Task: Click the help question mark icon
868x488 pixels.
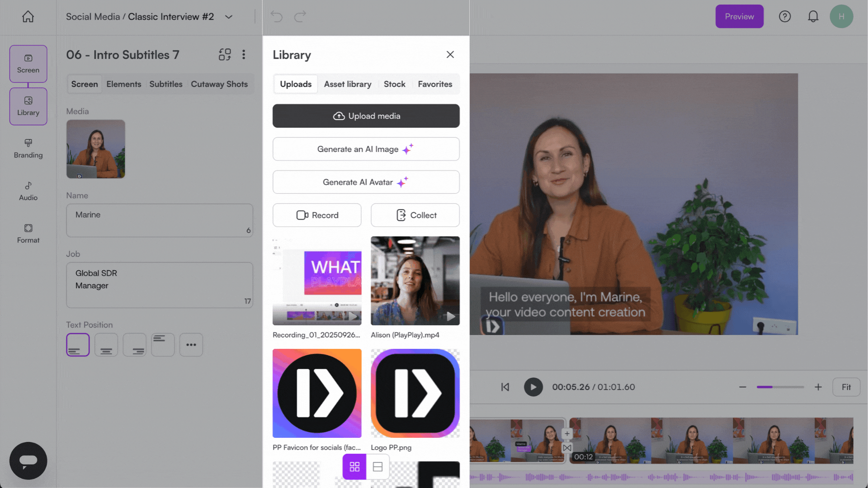Action: click(x=785, y=17)
